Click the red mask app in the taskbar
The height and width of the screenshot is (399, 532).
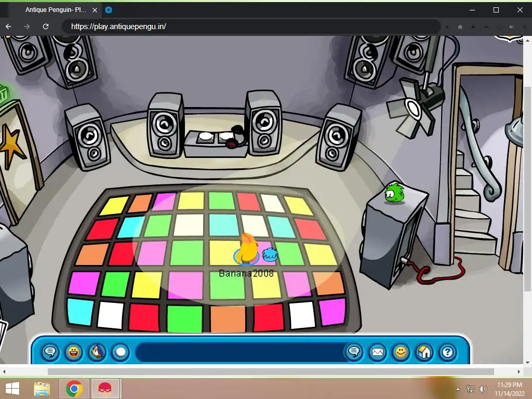[105, 389]
